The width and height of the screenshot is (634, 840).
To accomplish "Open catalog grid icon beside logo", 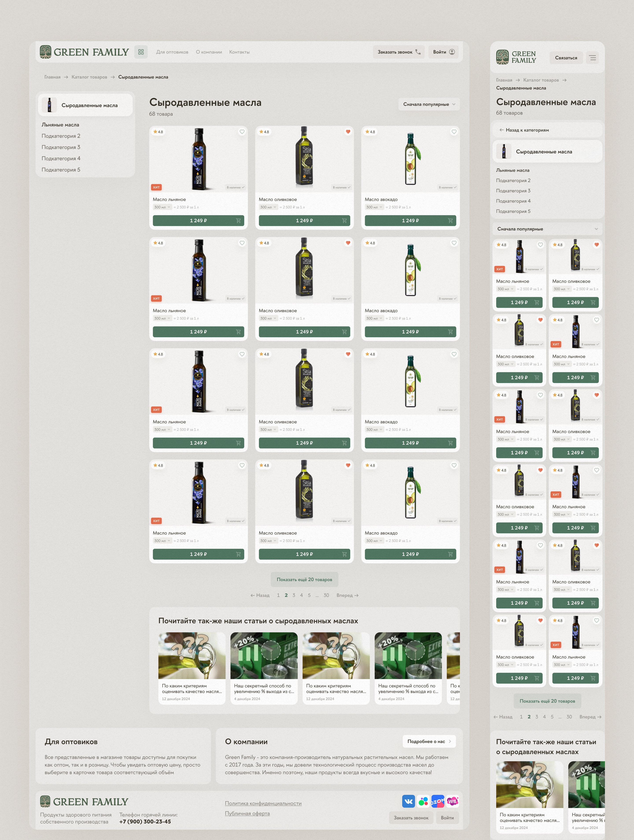I will [x=141, y=52].
